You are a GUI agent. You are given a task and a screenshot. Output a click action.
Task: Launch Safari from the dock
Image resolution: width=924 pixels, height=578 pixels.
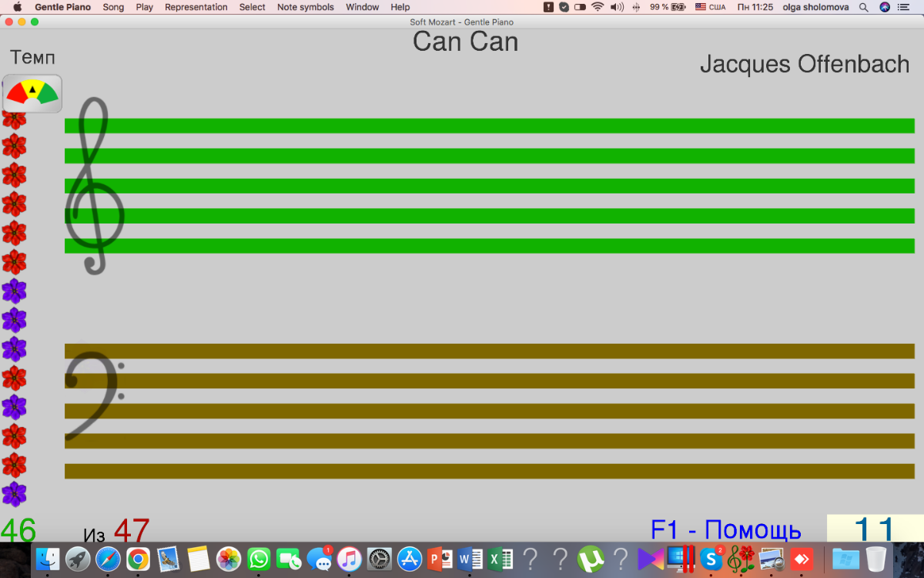click(108, 559)
